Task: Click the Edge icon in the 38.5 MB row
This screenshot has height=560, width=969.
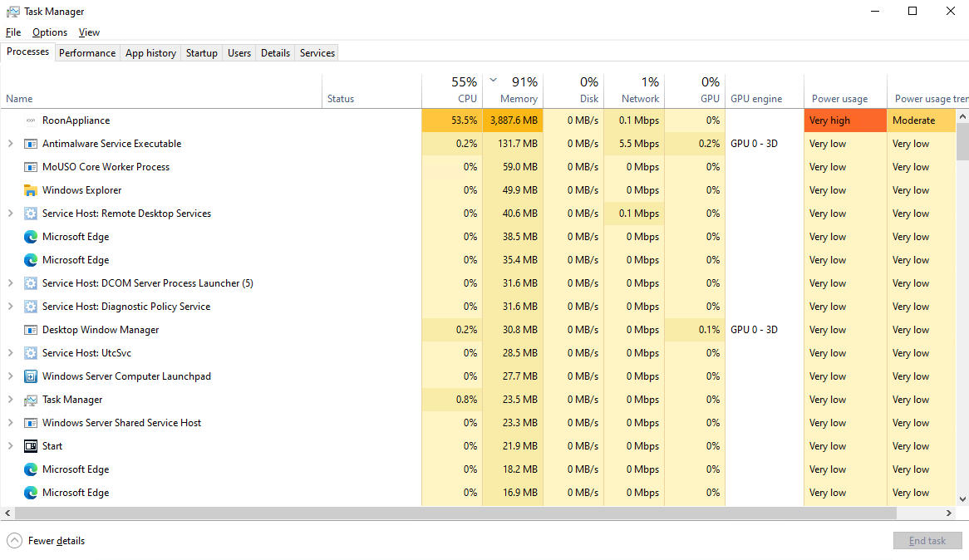Action: (30, 237)
